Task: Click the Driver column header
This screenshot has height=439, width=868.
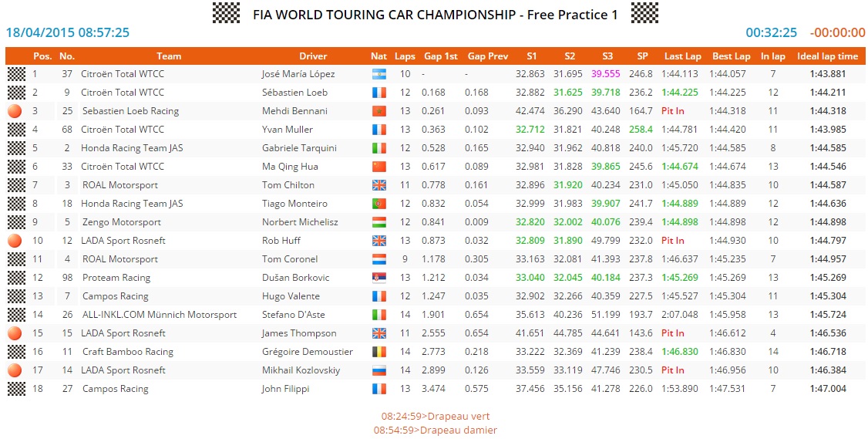Action: [x=313, y=56]
